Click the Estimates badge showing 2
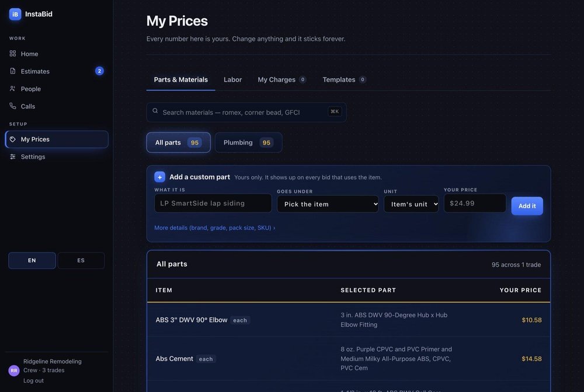 click(99, 71)
